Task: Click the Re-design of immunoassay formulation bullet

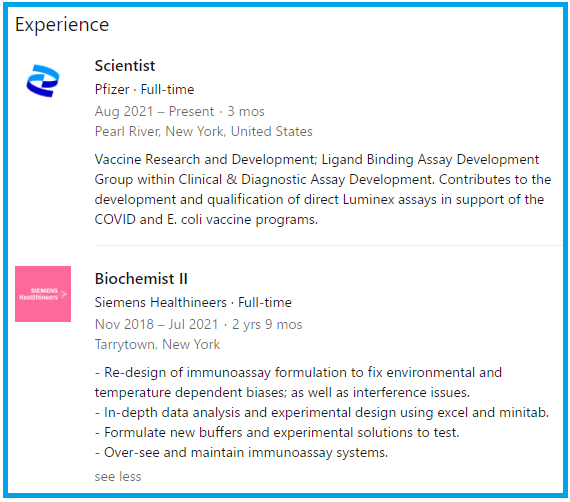Action: [x=298, y=382]
